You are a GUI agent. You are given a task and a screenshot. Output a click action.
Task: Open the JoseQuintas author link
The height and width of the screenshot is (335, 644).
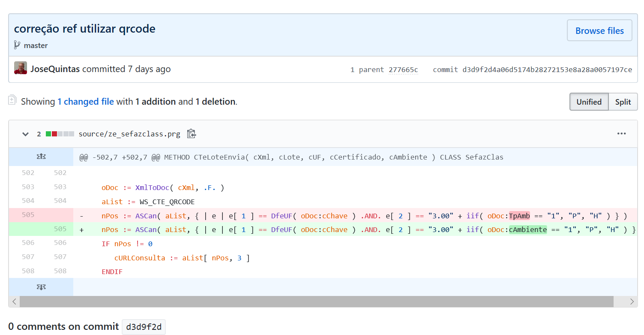click(55, 69)
